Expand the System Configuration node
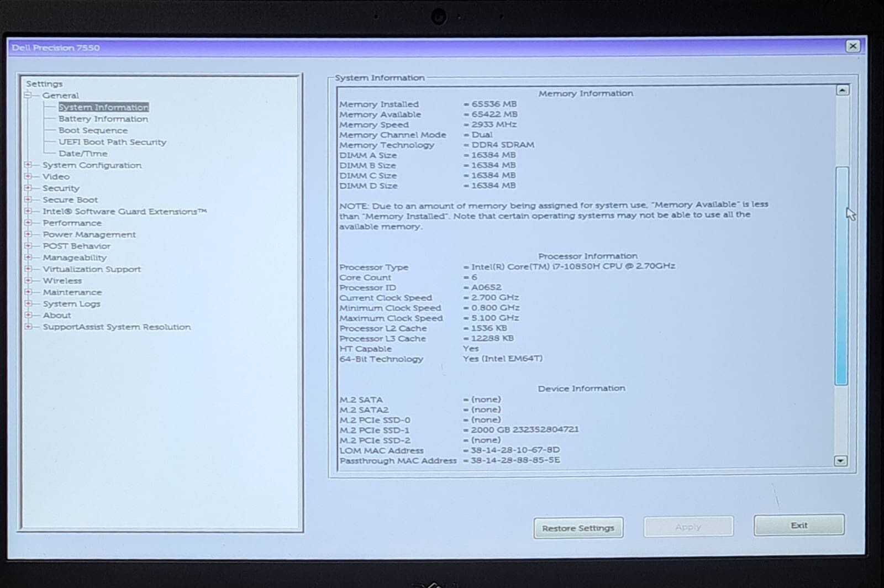Viewport: 884px width, 588px height. coord(28,165)
